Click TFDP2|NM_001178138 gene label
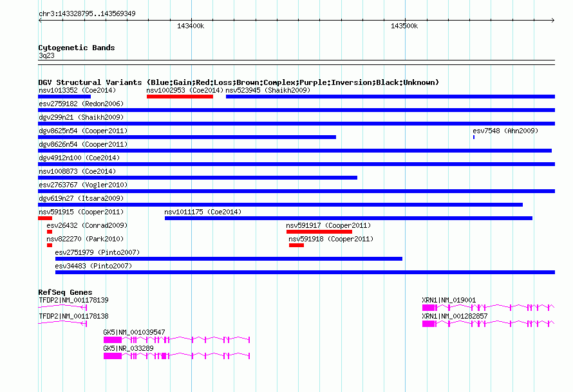Screen dimensions: 573x392 [73, 316]
